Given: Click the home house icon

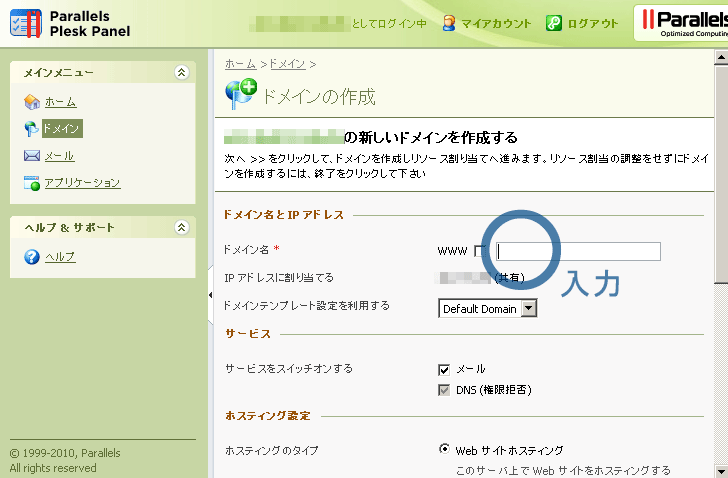Looking at the screenshot, I should pyautogui.click(x=32, y=102).
